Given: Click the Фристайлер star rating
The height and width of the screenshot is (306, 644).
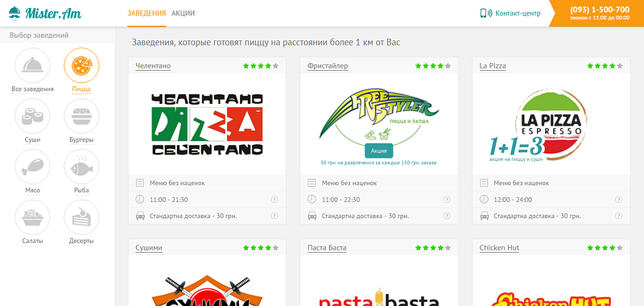Looking at the screenshot, I should (433, 66).
